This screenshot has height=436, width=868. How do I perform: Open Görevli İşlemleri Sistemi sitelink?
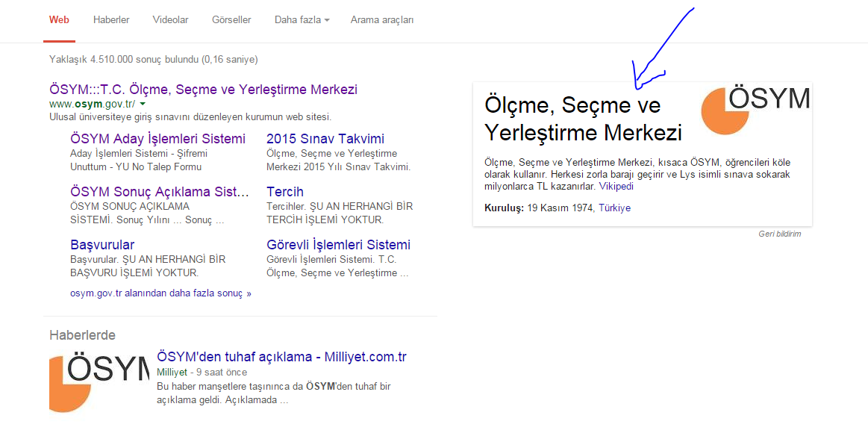pos(338,245)
